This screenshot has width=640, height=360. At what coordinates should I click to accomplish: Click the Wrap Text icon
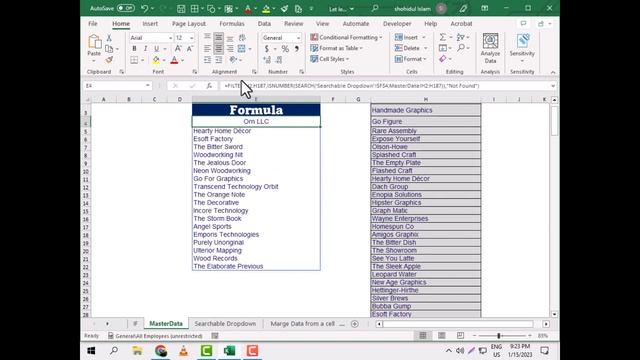tap(242, 38)
